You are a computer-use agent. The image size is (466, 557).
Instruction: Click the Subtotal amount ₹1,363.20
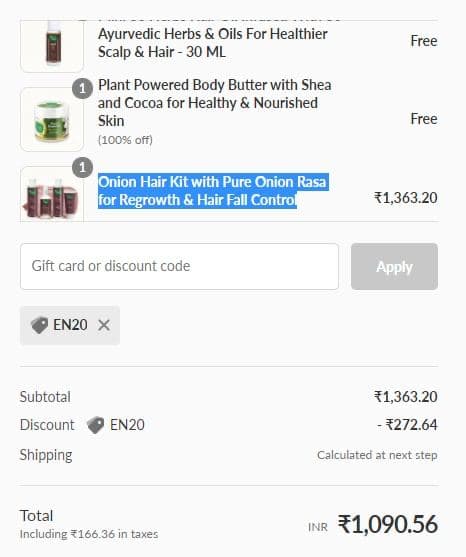coord(406,397)
